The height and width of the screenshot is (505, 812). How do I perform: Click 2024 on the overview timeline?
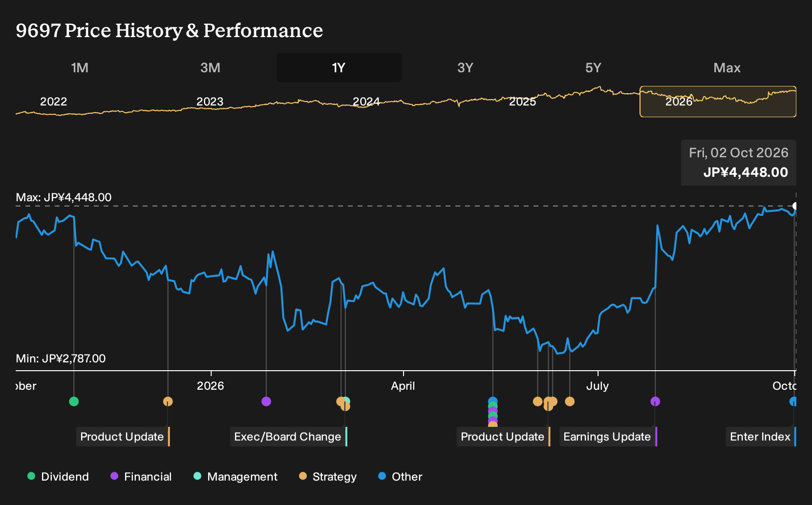(366, 102)
